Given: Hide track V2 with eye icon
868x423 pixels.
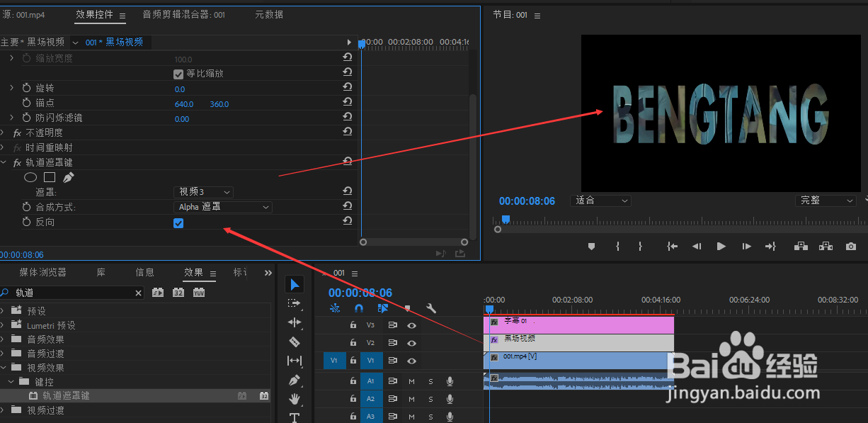Looking at the screenshot, I should pos(411,343).
